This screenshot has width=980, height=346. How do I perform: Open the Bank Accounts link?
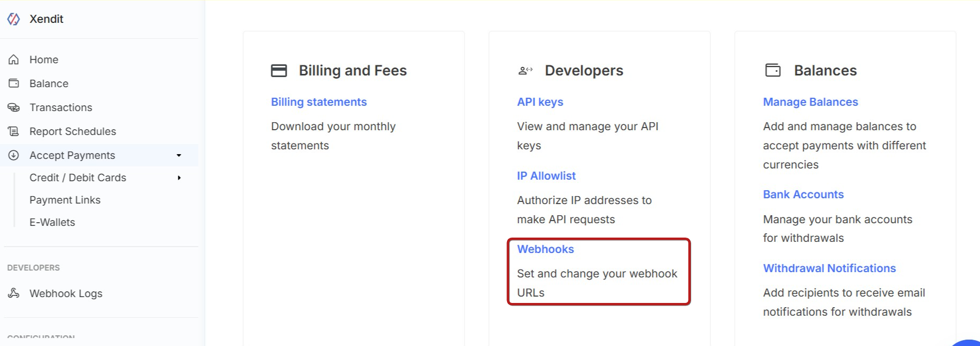point(803,195)
